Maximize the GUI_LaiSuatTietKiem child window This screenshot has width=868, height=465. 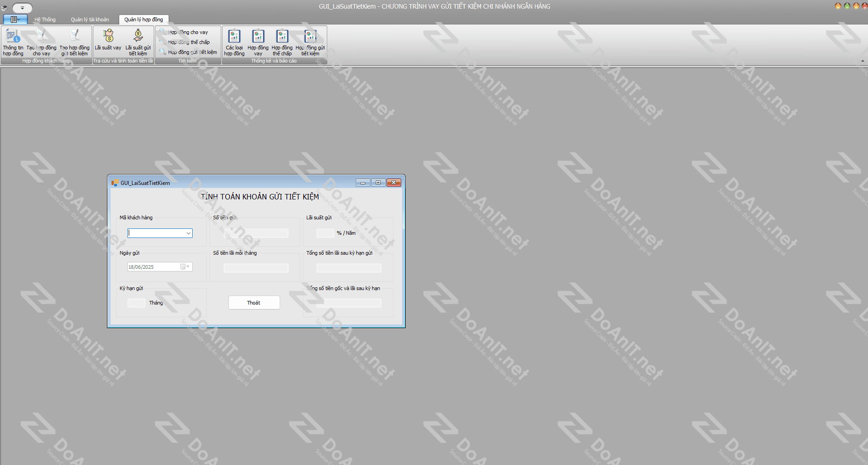click(x=378, y=183)
